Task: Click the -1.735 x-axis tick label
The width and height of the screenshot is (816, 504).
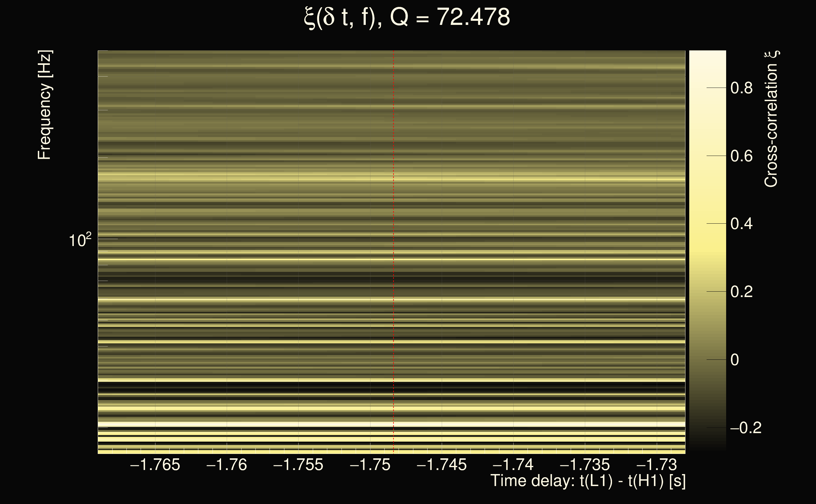Action: click(x=585, y=465)
